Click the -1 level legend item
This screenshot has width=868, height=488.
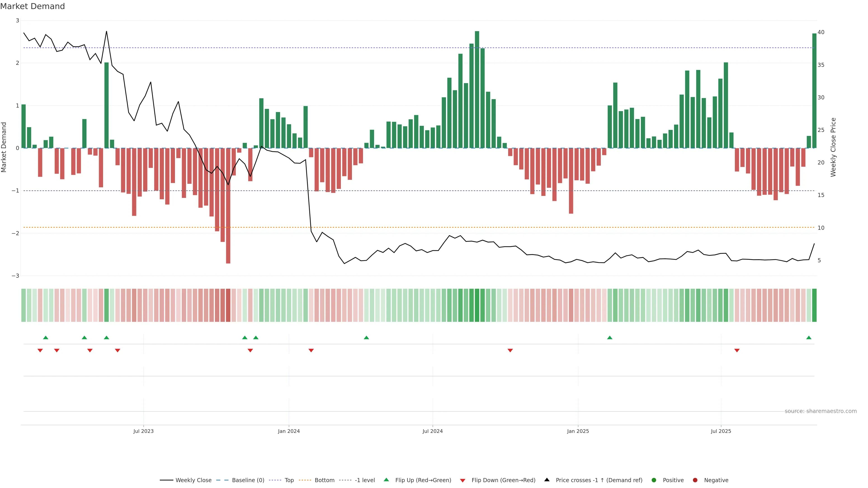point(365,480)
